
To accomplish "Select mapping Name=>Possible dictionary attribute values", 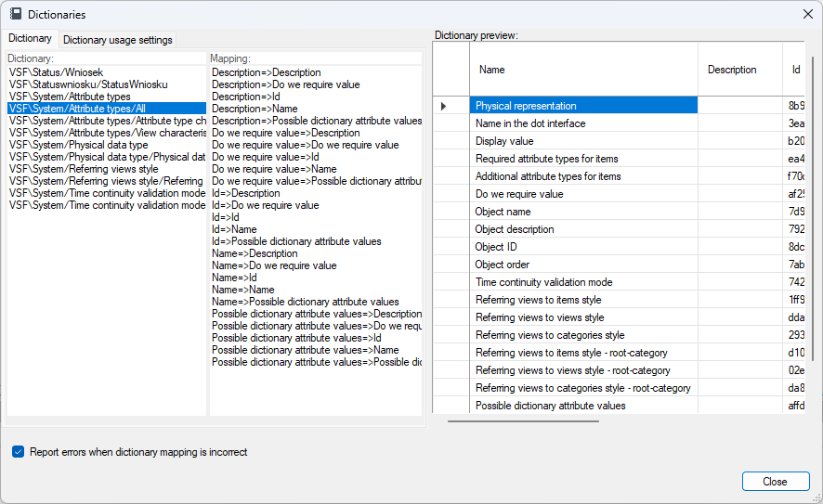I will (x=316, y=302).
